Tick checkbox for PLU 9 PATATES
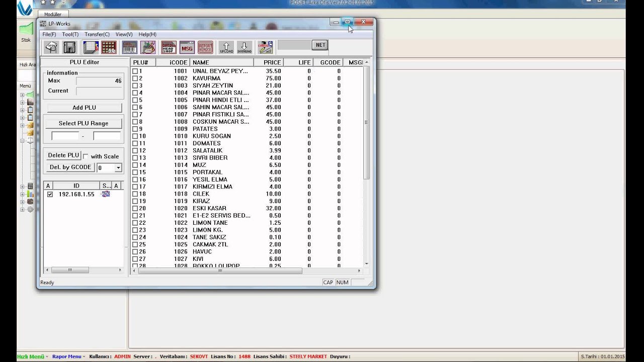644x362 pixels. [135, 129]
